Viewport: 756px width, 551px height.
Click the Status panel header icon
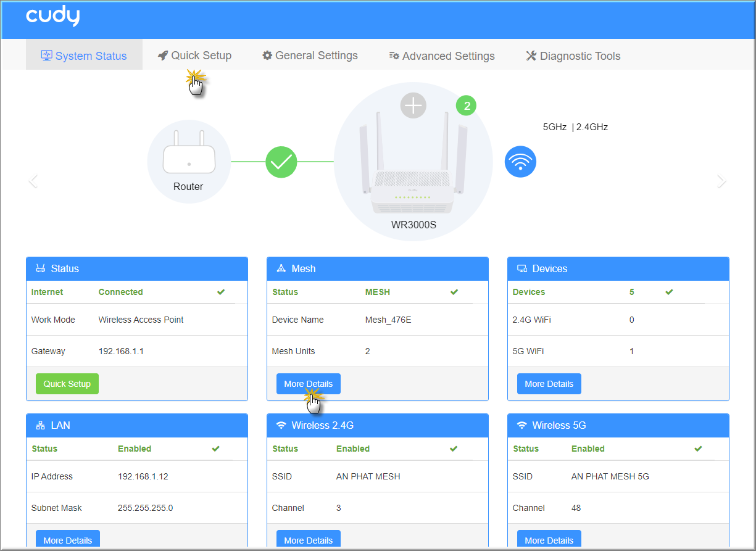tap(41, 269)
